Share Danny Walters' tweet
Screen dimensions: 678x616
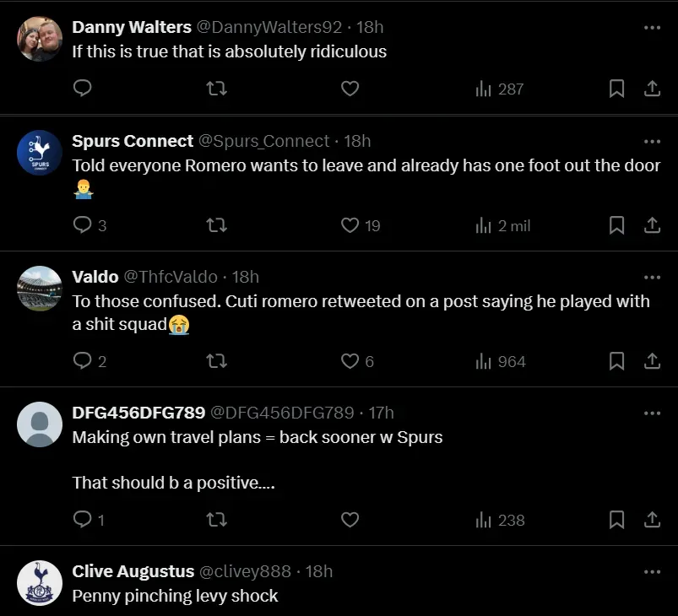653,89
